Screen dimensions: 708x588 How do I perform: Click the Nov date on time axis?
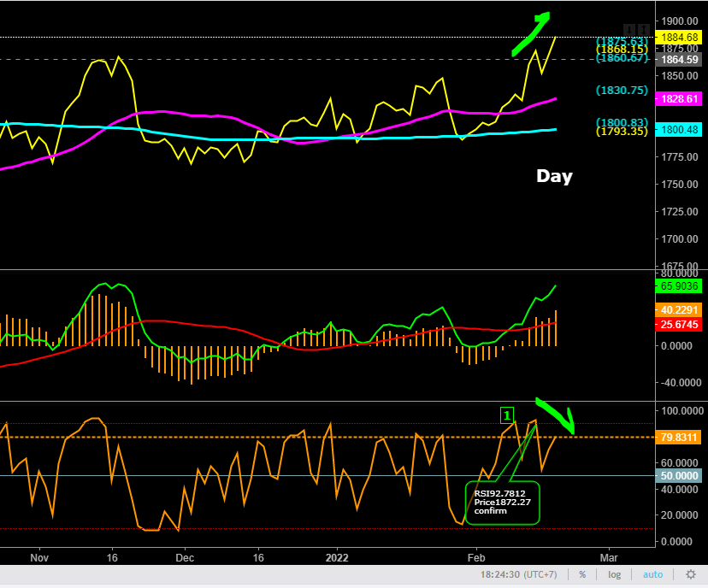(39, 558)
